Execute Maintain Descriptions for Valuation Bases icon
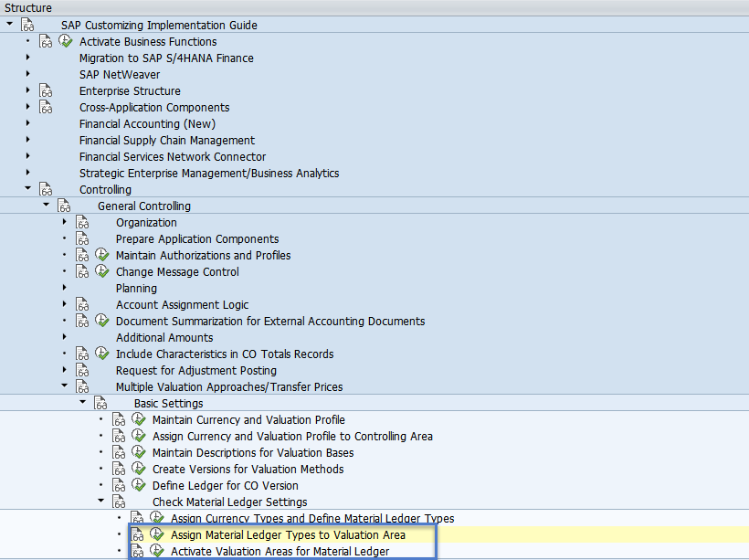Viewport: 749px width, 560px height. coord(139,452)
